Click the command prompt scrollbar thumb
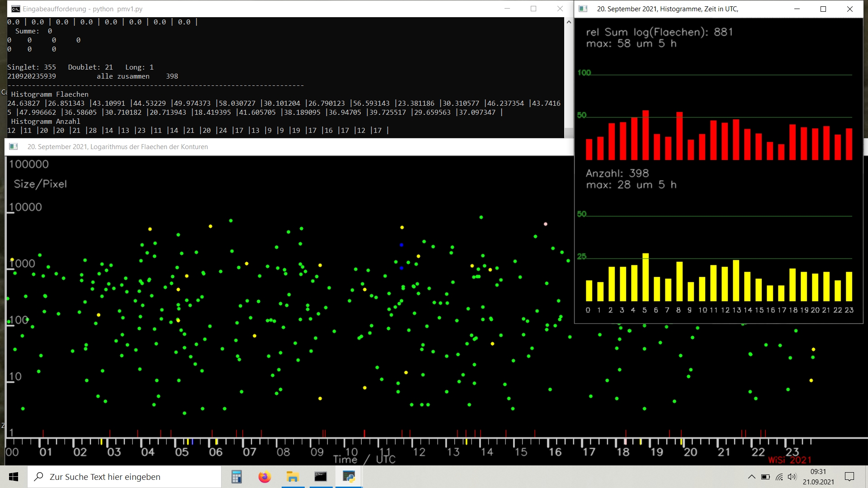 569,132
